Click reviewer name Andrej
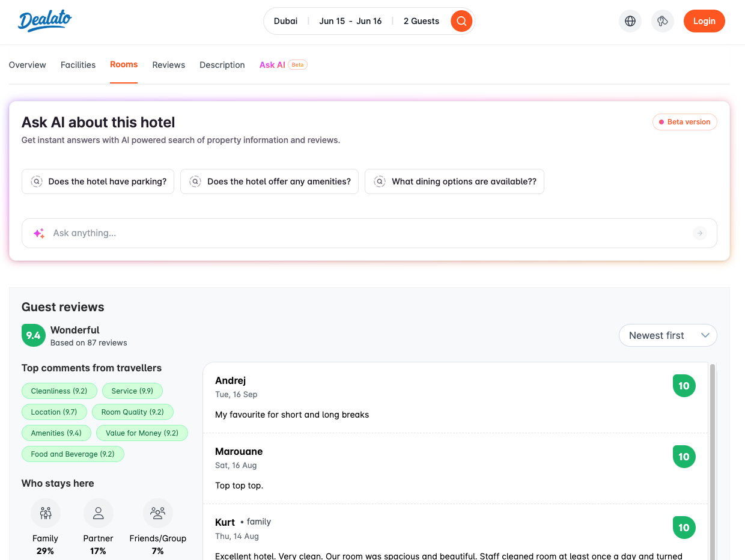 [231, 380]
